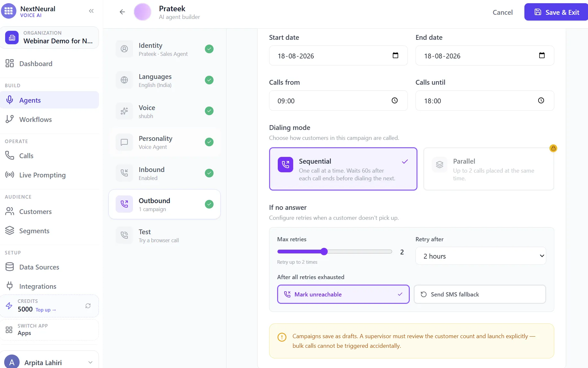The height and width of the screenshot is (368, 588).
Task: Go to the Voice shubh step
Action: (x=164, y=111)
